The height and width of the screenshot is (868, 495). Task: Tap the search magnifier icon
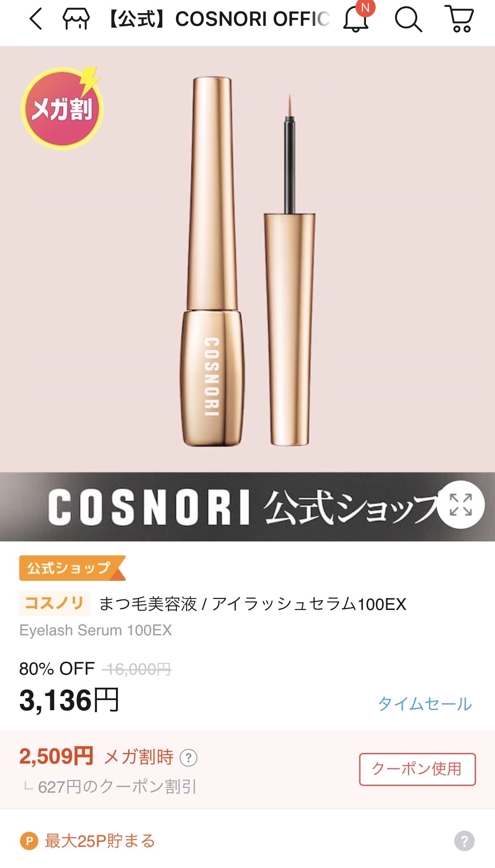tap(408, 19)
